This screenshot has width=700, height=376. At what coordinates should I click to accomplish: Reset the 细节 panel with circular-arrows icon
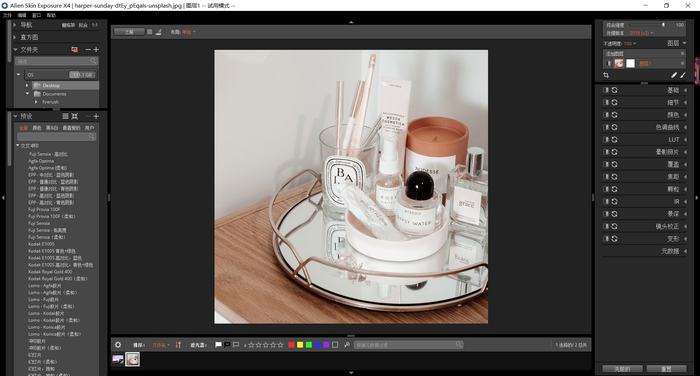[x=615, y=102]
